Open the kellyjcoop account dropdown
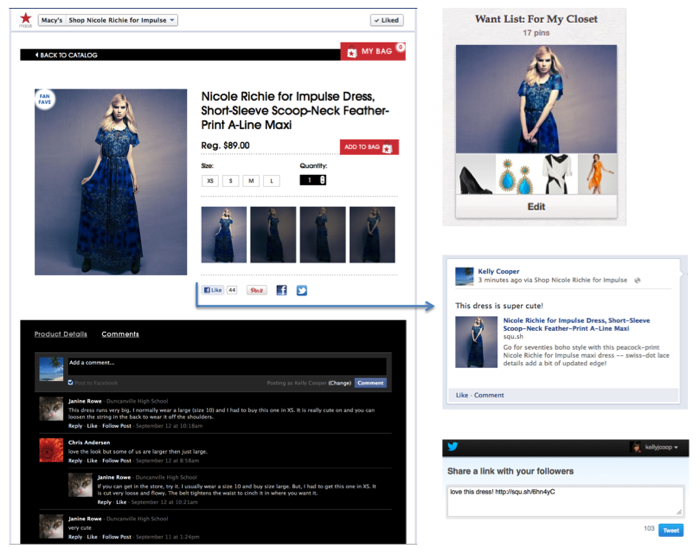 point(654,447)
